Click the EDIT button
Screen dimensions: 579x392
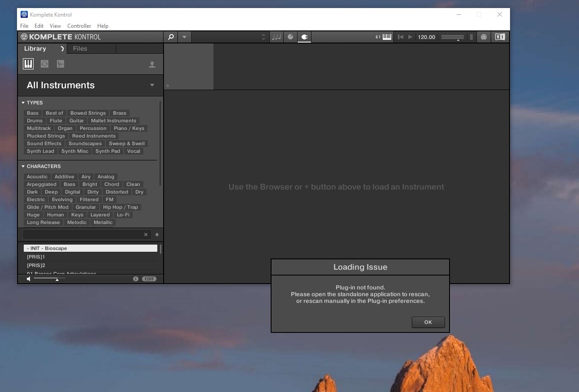click(x=149, y=279)
